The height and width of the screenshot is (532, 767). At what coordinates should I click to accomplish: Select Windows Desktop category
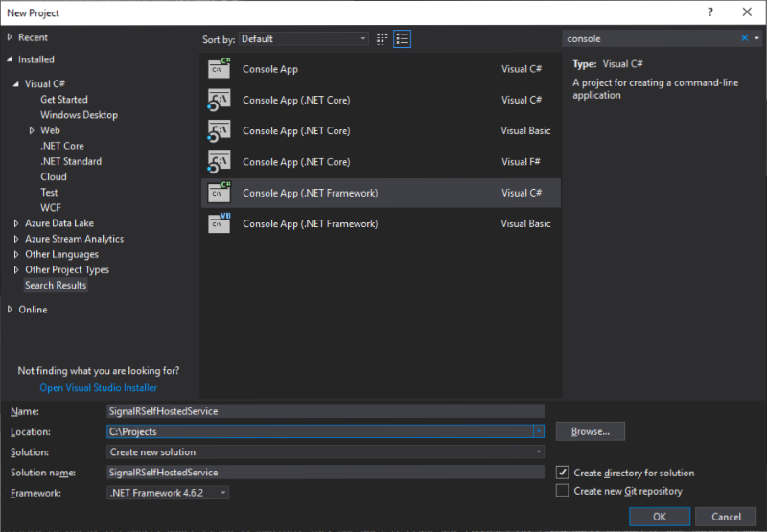[79, 115]
